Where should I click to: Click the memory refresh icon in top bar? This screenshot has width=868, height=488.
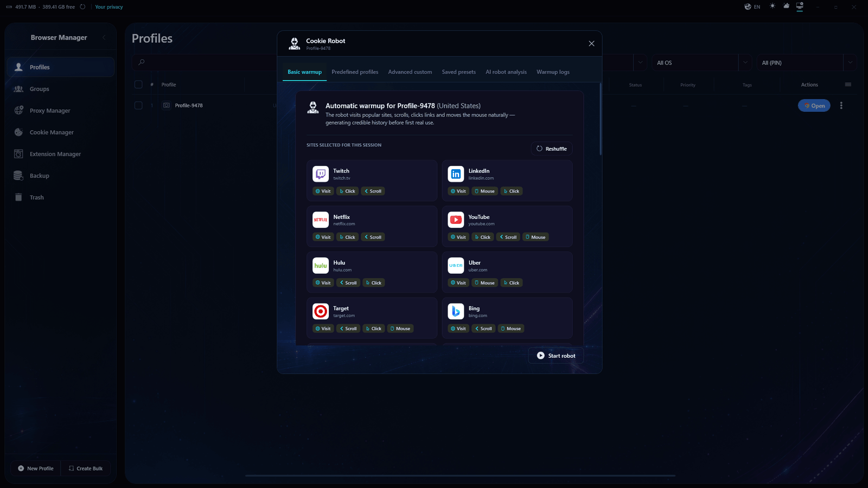click(x=82, y=7)
